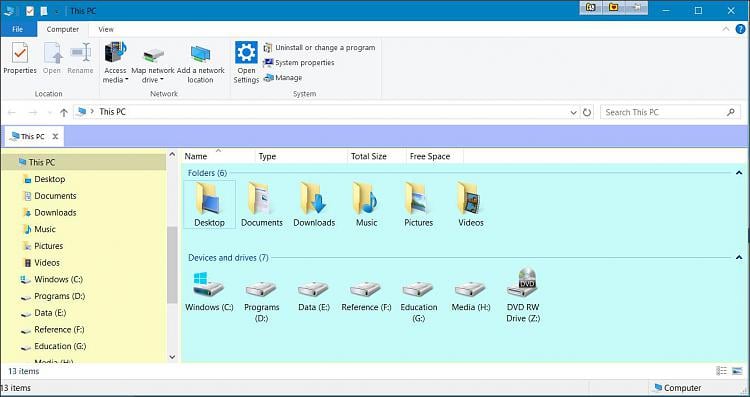Open the File menu
Screen dimensions: 750x397
click(18, 29)
